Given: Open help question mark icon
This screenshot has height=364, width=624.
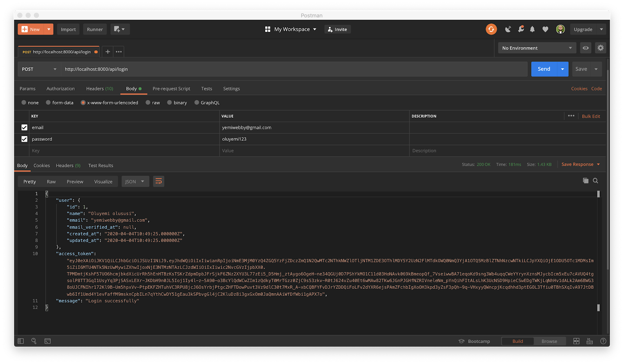Looking at the screenshot, I should [x=603, y=341].
